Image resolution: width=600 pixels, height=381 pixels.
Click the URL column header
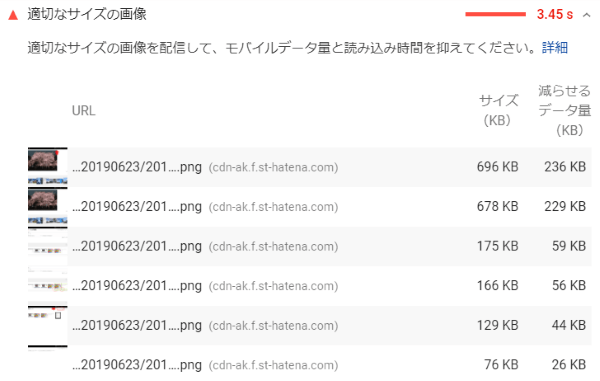point(83,111)
